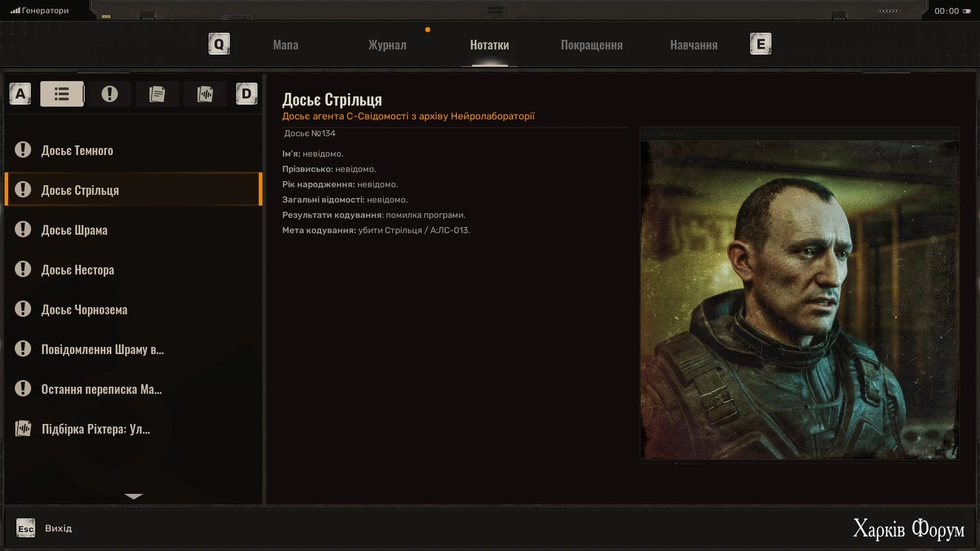Click the Ім'я: невідомо line
The image size is (980, 551).
tap(313, 154)
